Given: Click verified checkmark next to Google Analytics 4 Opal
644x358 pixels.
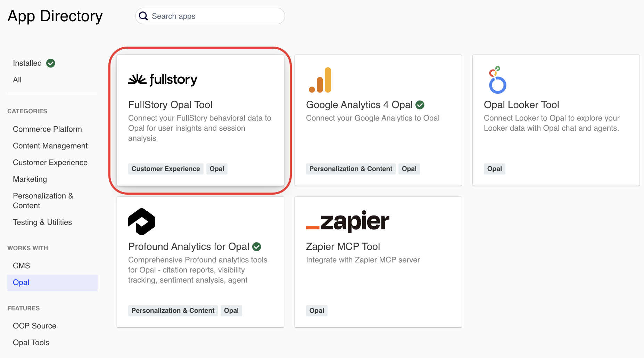Looking at the screenshot, I should [x=420, y=105].
